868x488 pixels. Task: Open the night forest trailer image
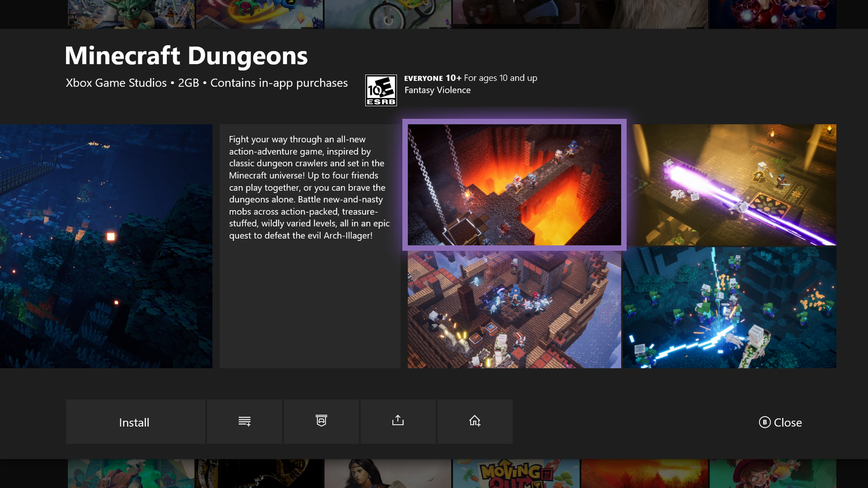(106, 246)
